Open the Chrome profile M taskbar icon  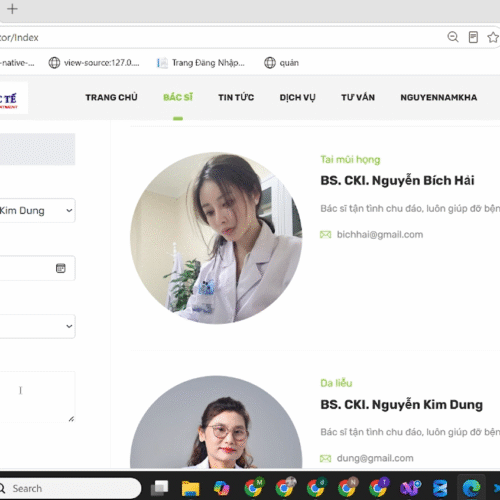[x=254, y=487]
